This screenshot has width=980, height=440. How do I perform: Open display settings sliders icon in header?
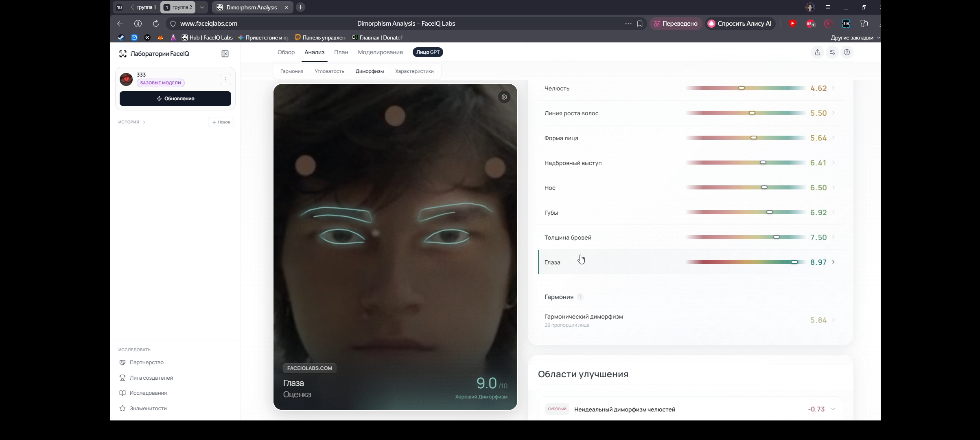[832, 52]
